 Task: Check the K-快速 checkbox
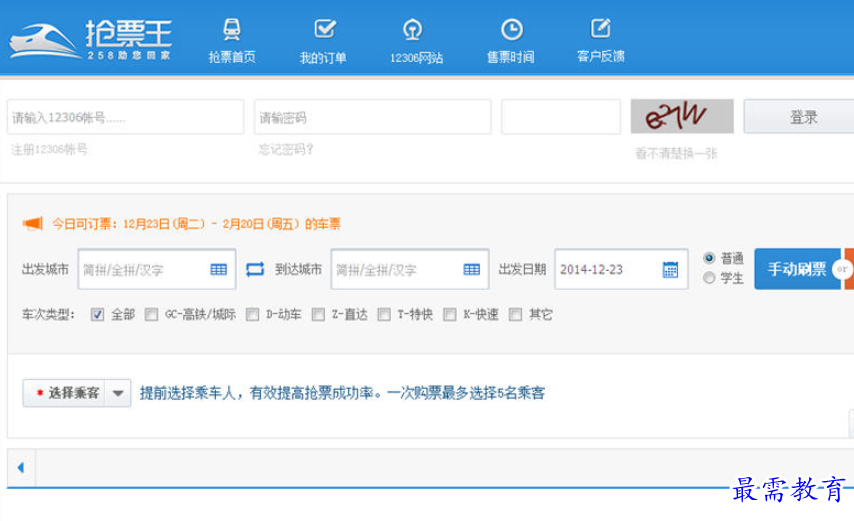pos(449,315)
